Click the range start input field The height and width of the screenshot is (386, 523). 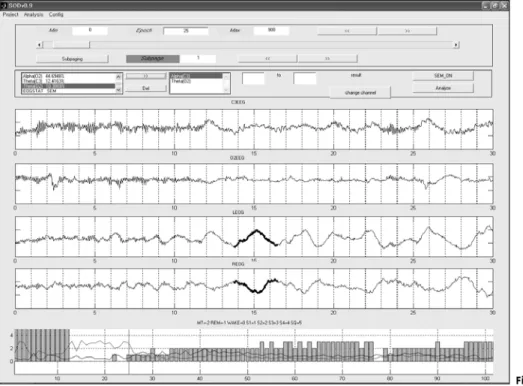pyautogui.click(x=253, y=79)
